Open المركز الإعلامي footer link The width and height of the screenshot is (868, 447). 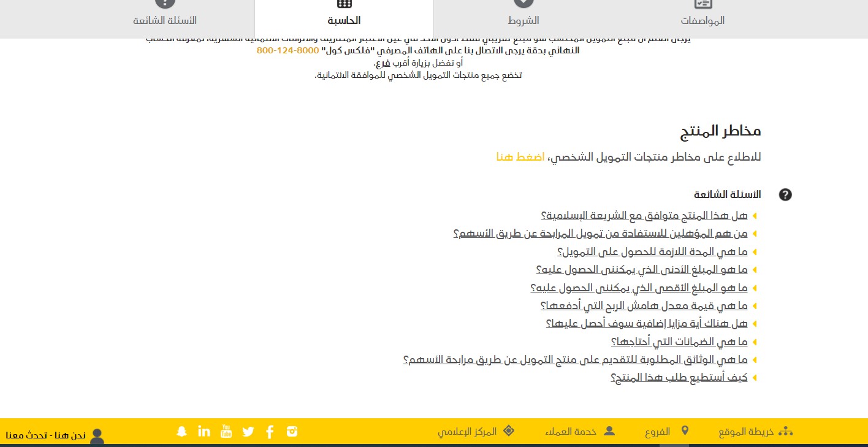(467, 432)
